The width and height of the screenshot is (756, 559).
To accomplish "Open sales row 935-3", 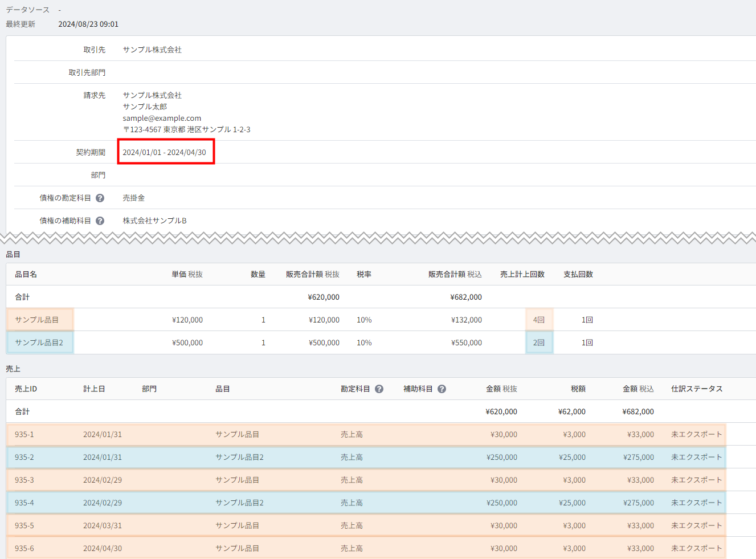I will tap(366, 480).
